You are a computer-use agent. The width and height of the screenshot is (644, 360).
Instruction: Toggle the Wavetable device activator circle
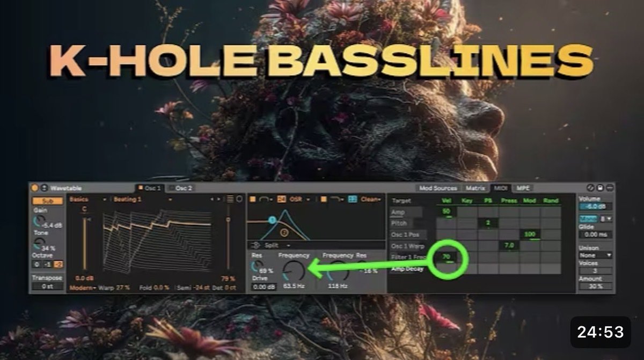pos(34,188)
